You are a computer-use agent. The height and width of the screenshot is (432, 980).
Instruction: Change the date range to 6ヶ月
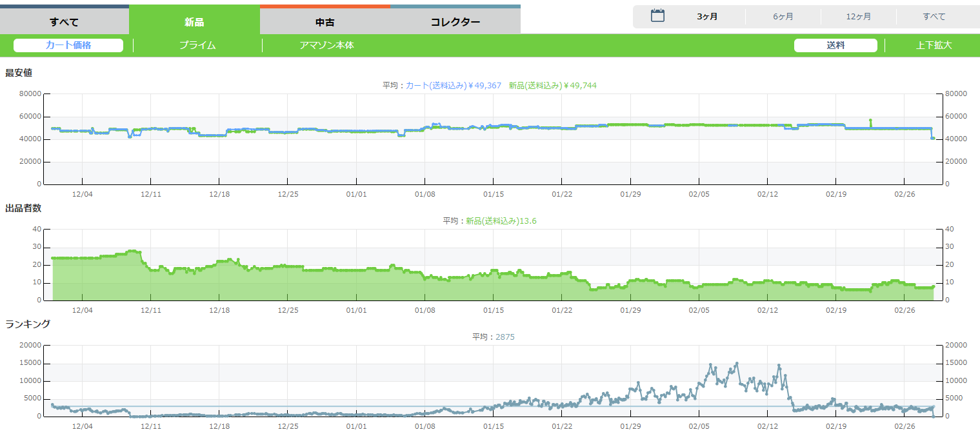[x=783, y=17]
